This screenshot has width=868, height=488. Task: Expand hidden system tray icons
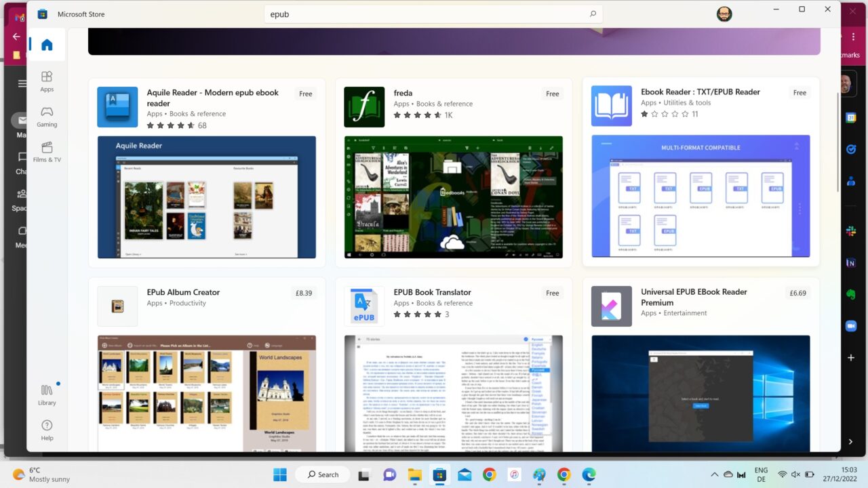[x=714, y=474]
